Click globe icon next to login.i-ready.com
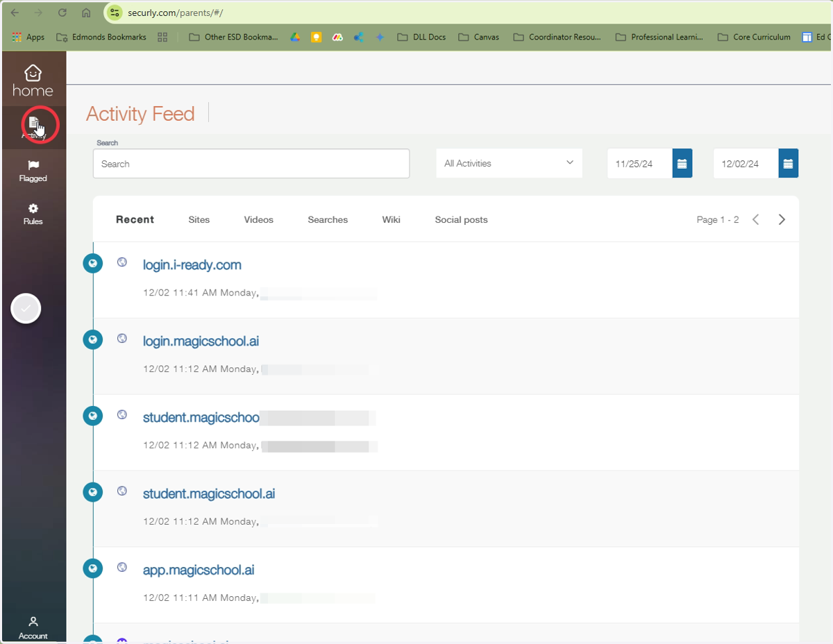 click(122, 262)
